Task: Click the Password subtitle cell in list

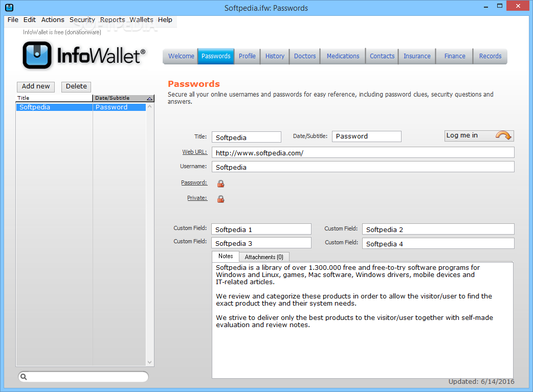Action: [119, 107]
